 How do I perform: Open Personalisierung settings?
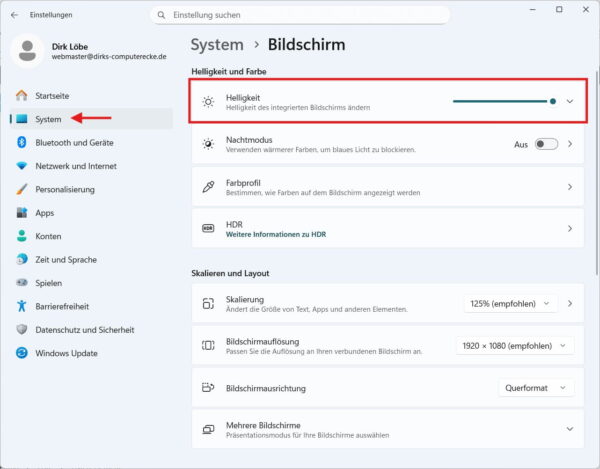(91, 189)
